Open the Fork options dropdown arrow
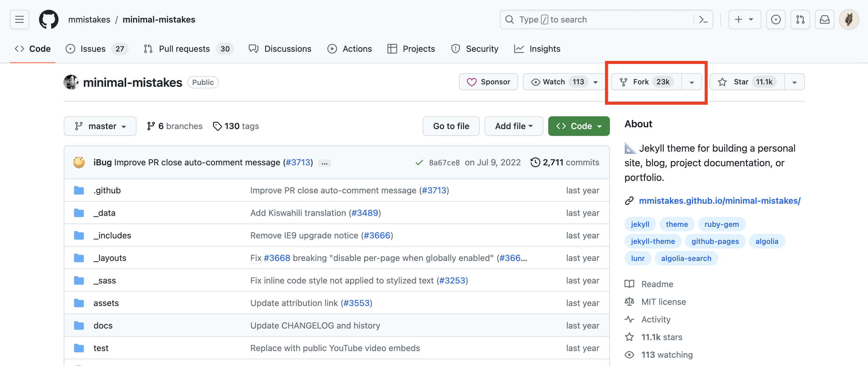 692,82
